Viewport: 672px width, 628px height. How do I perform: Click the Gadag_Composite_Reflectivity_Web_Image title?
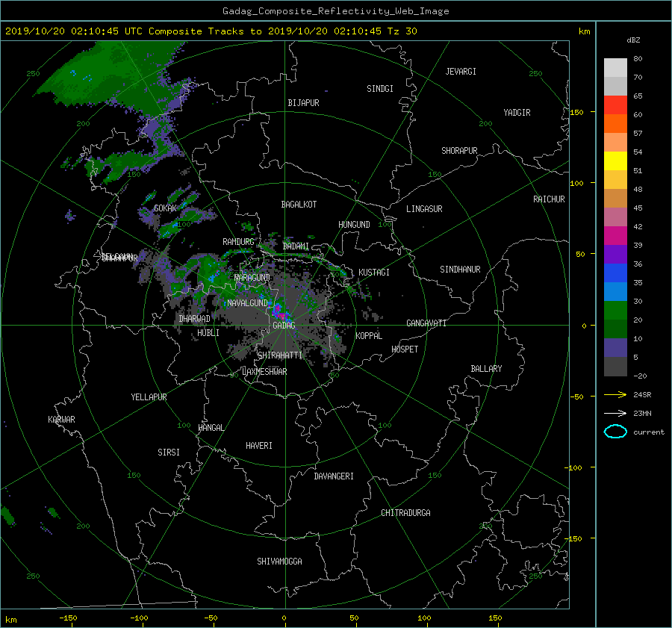point(335,11)
